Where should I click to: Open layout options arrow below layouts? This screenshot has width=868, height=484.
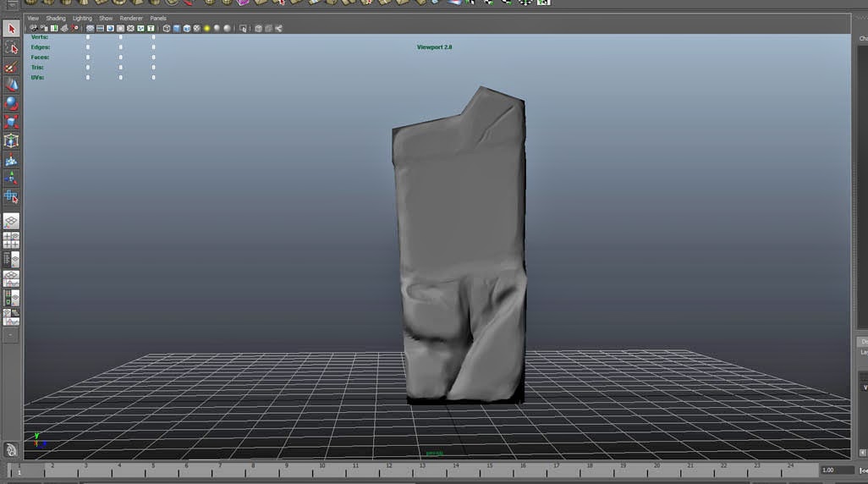click(11, 335)
